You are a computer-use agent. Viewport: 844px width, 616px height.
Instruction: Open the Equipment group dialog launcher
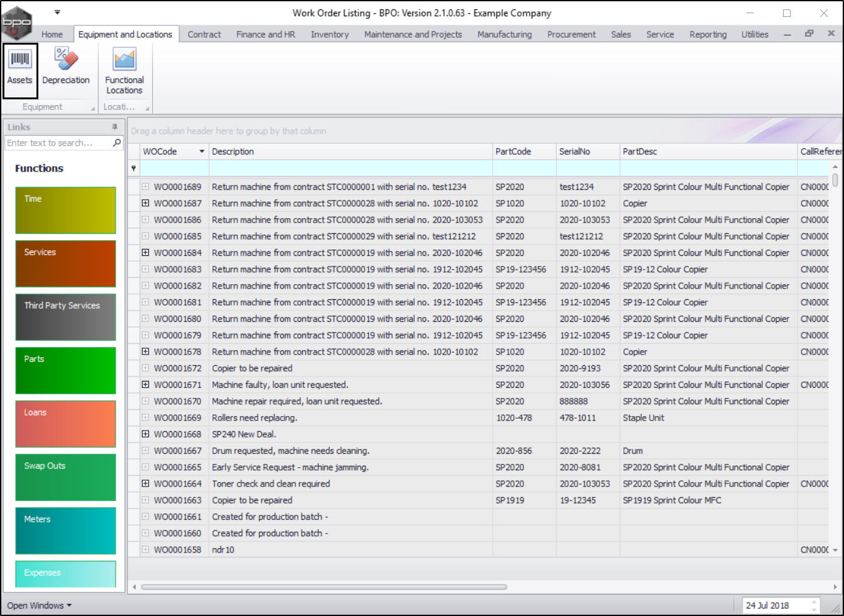(93, 108)
